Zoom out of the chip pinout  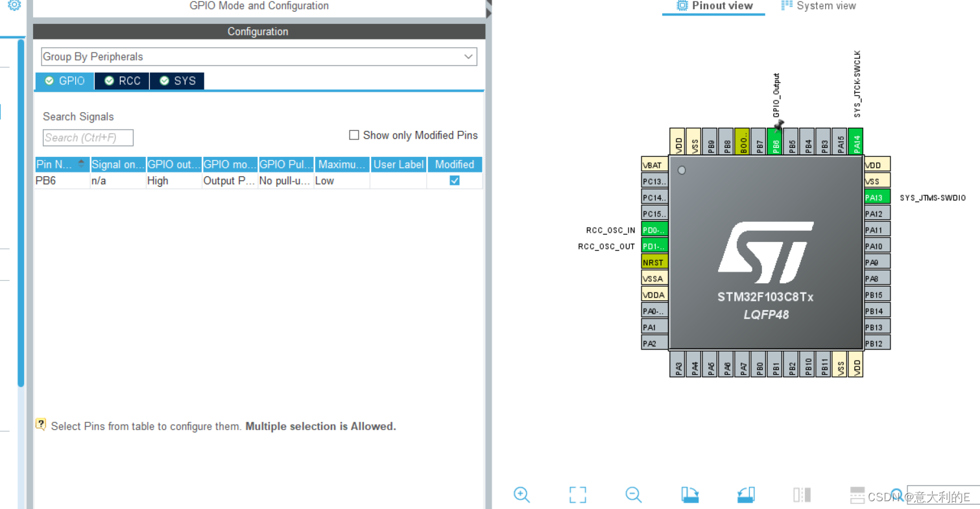click(634, 495)
